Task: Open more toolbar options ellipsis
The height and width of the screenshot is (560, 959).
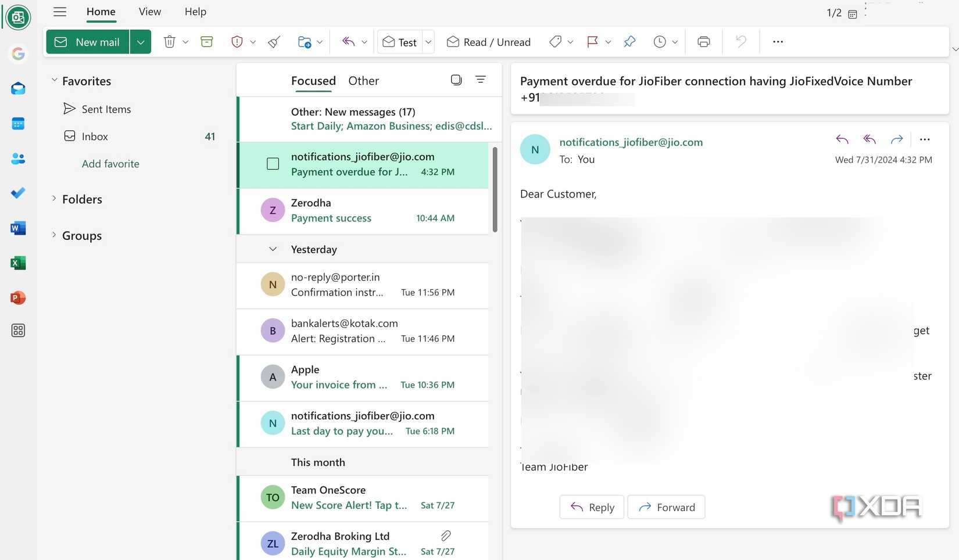Action: [778, 42]
